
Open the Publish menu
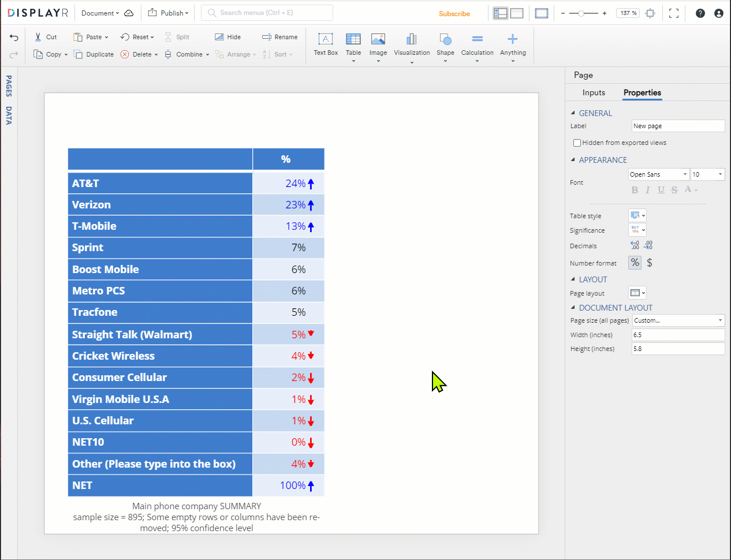(167, 12)
